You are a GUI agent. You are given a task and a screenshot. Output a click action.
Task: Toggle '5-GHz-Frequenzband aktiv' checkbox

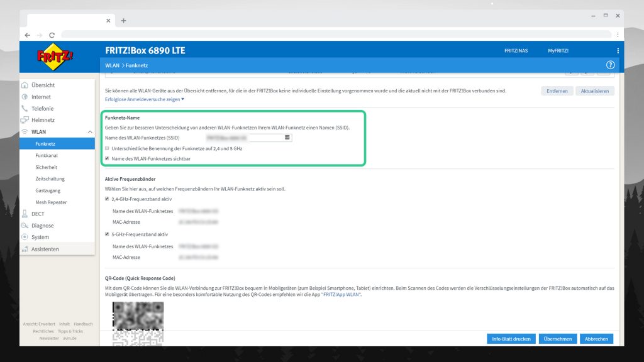pyautogui.click(x=107, y=234)
